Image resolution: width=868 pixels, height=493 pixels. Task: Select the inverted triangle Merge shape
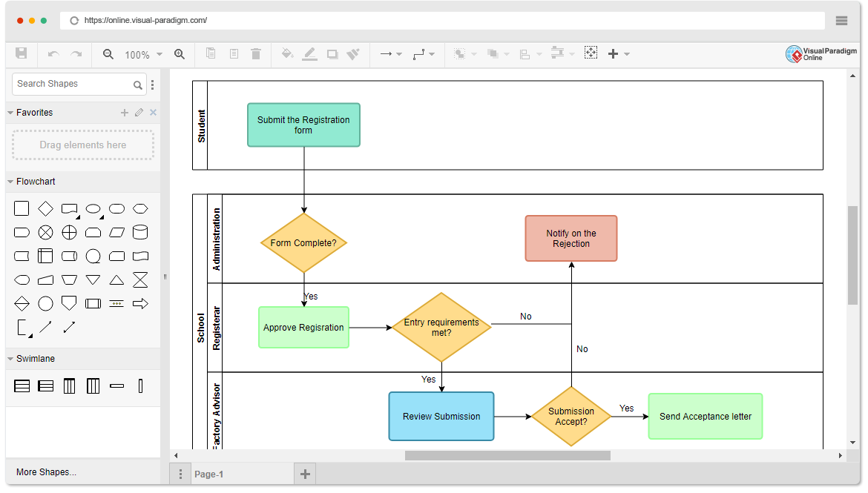coord(93,280)
